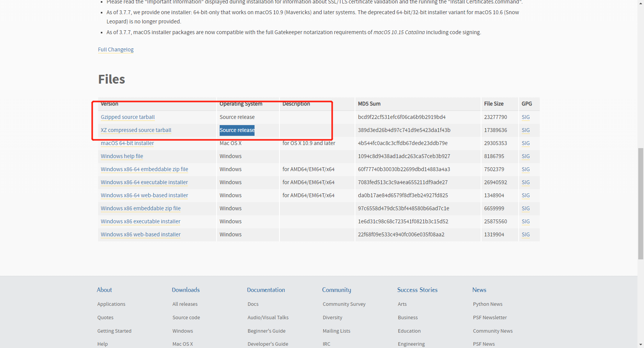The image size is (644, 348).
Task: Open the Documentation footer section
Action: (x=266, y=290)
